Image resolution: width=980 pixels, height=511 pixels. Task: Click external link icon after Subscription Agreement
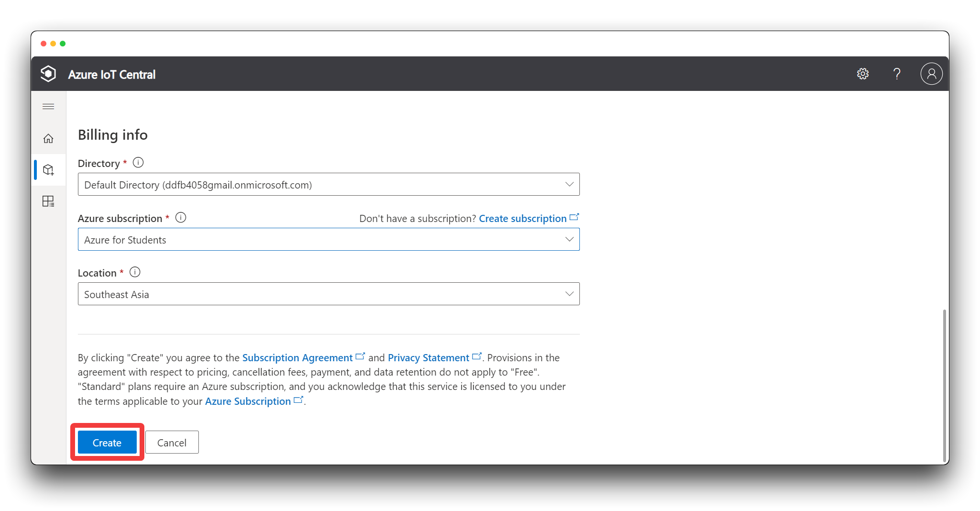coord(360,356)
